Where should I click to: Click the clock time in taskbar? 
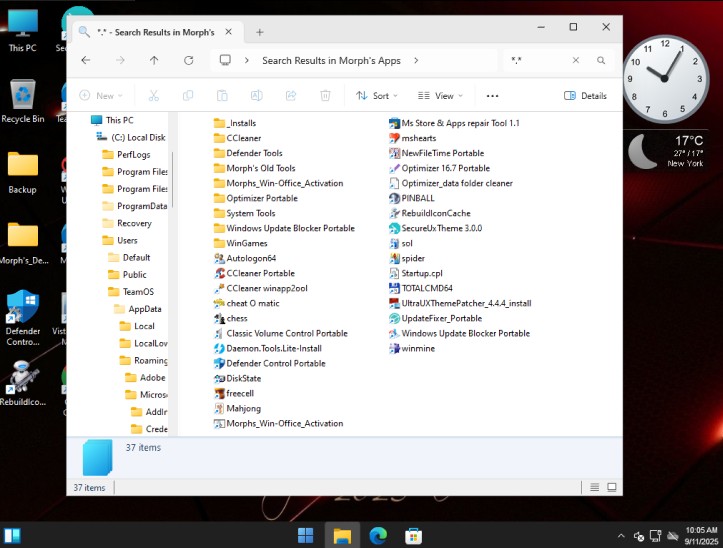coord(701,530)
